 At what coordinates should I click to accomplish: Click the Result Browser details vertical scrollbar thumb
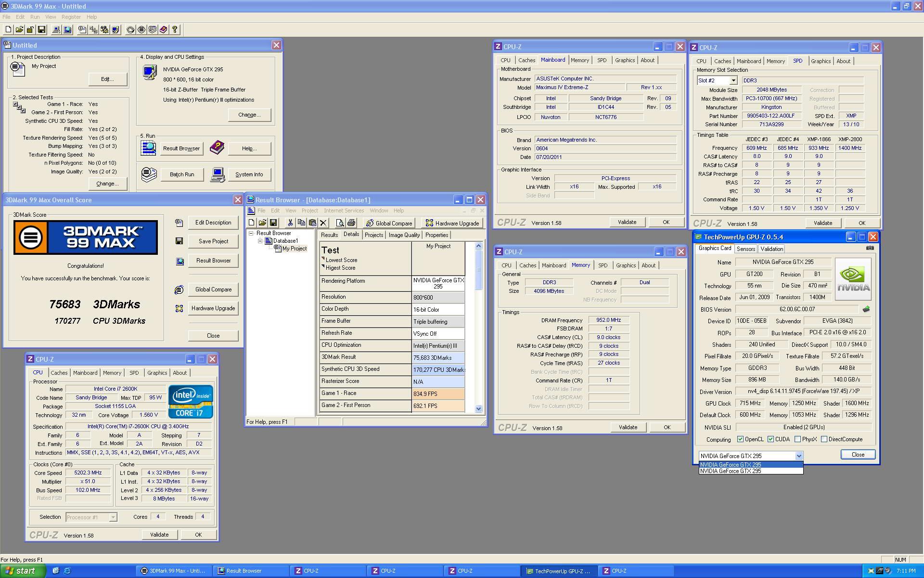point(478,270)
